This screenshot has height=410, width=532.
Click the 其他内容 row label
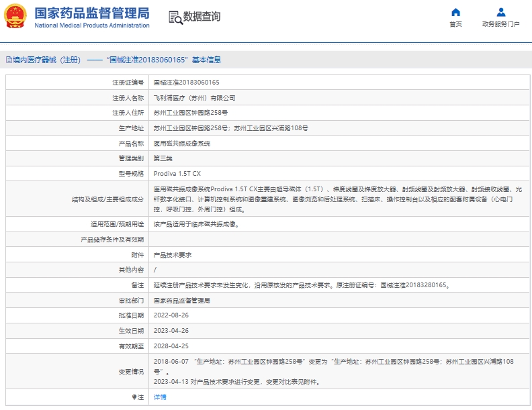click(131, 270)
